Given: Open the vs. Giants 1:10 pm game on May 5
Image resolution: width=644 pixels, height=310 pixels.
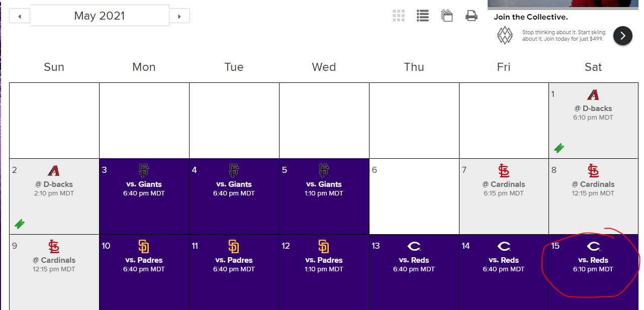Looking at the screenshot, I should [324, 196].
